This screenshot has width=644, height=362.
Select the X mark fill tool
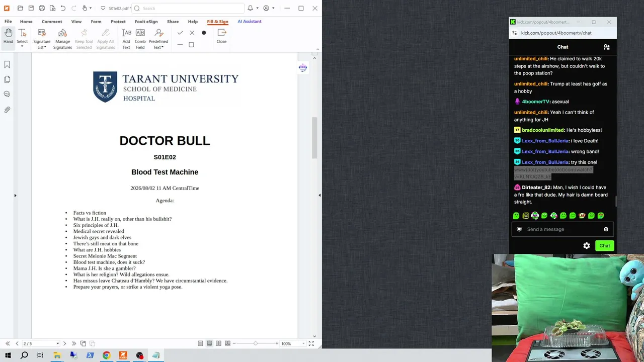click(x=192, y=33)
